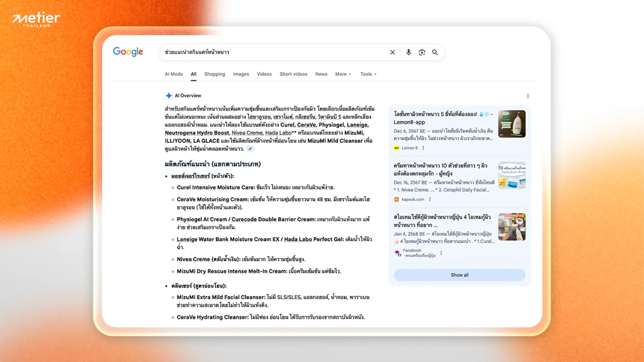
Task: Clear the search box with X icon
Action: pyautogui.click(x=392, y=52)
